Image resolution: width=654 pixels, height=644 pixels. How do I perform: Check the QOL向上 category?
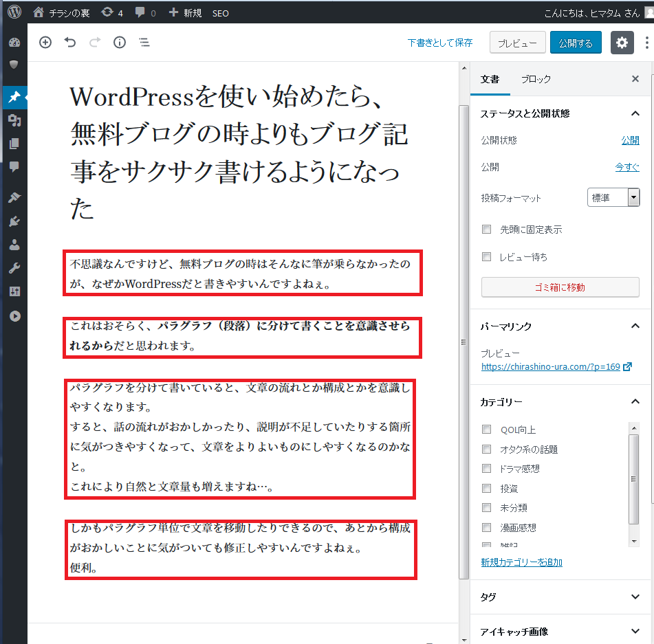pos(486,430)
